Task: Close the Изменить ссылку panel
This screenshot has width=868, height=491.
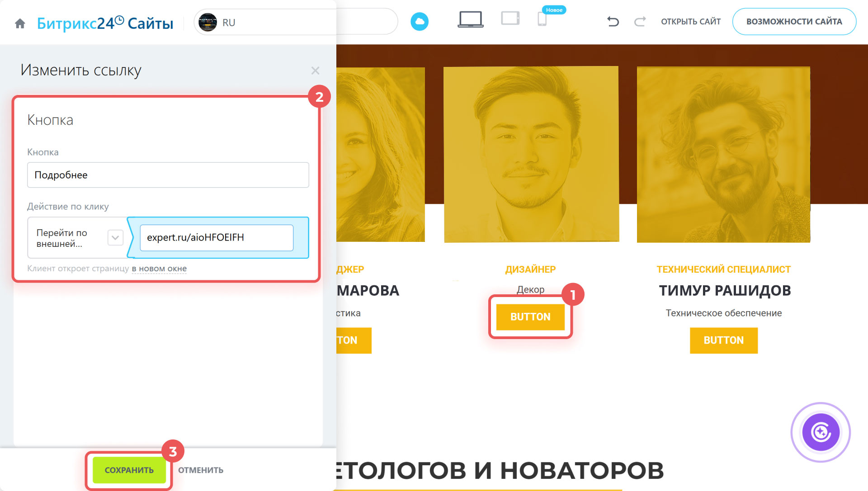Action: click(315, 71)
